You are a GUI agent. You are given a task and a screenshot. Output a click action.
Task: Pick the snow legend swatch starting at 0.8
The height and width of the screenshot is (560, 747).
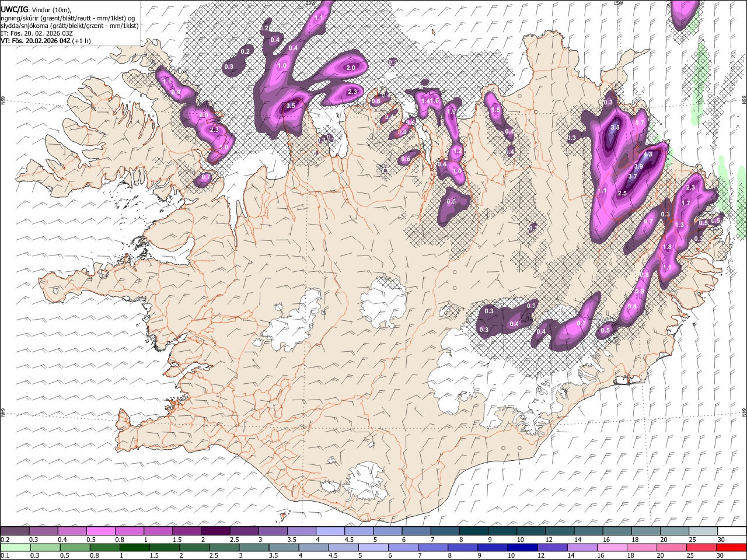(129, 531)
